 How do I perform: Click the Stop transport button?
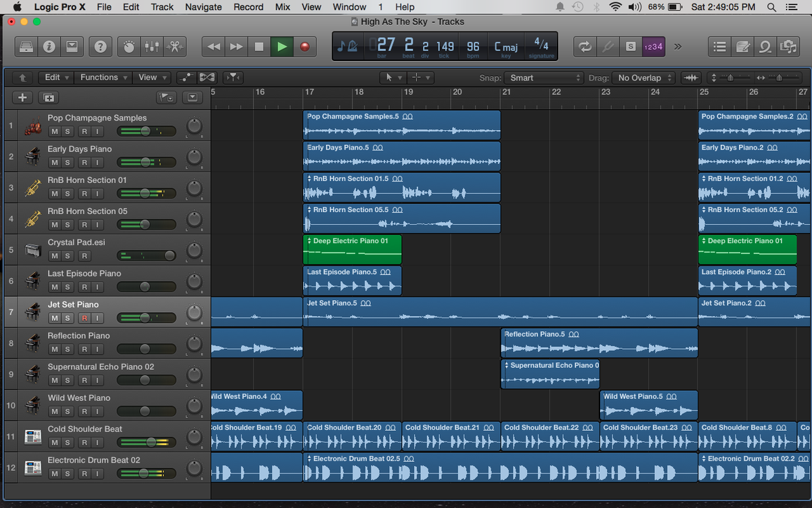pos(258,47)
